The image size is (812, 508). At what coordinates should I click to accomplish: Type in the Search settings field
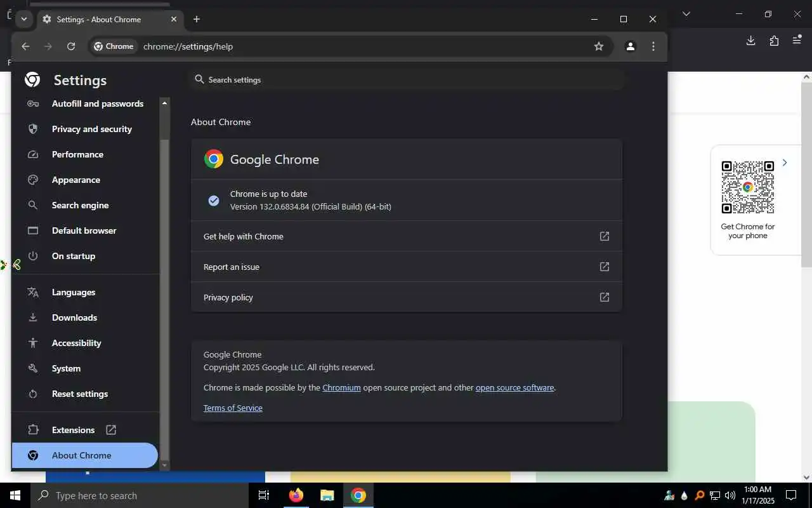coord(406,80)
